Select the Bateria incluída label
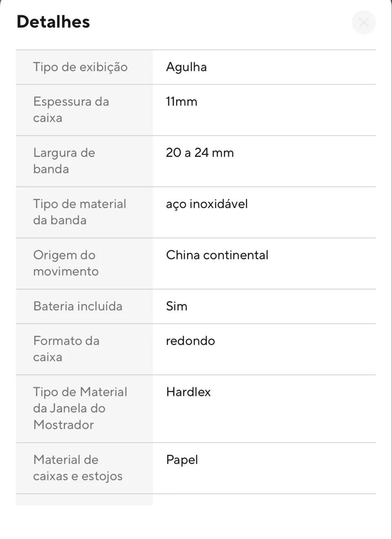 tap(78, 306)
